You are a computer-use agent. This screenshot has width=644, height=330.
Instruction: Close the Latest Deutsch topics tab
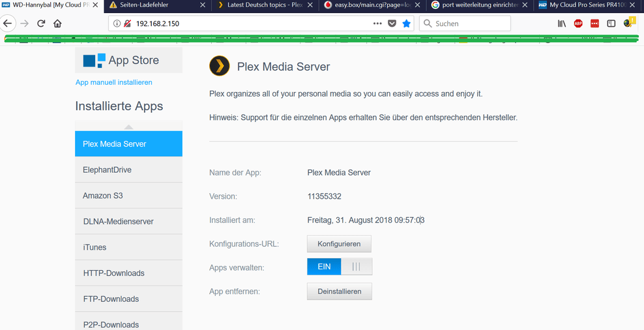(x=310, y=5)
